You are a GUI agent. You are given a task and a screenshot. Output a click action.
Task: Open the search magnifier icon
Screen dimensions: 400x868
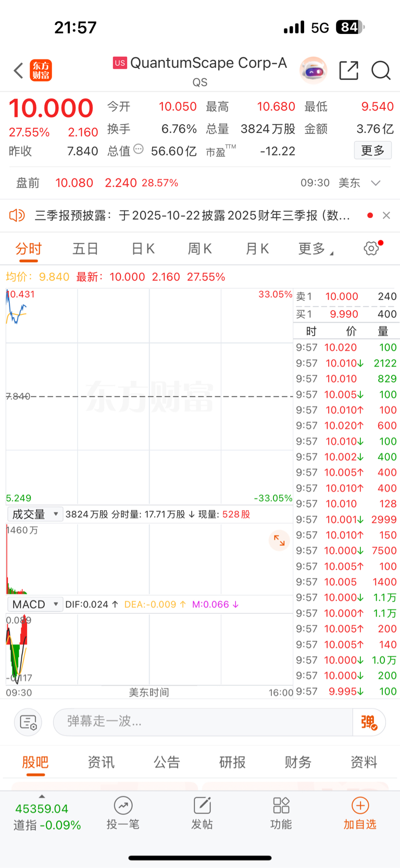coord(381,70)
